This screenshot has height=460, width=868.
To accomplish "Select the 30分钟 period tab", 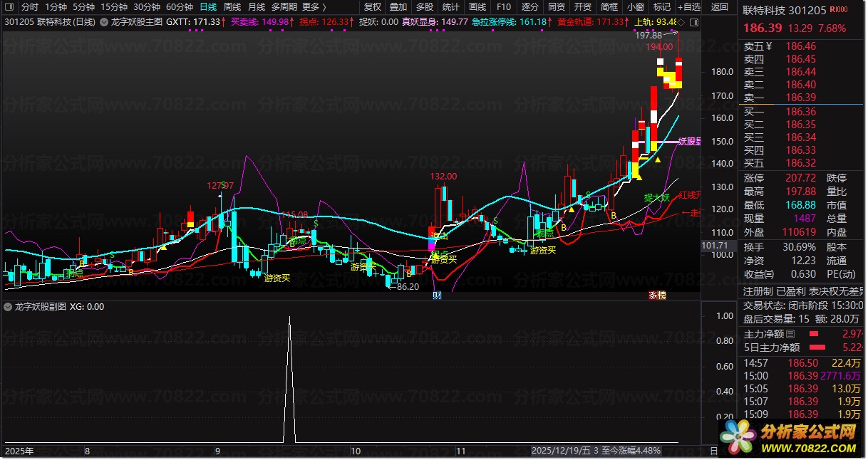I will (147, 6).
